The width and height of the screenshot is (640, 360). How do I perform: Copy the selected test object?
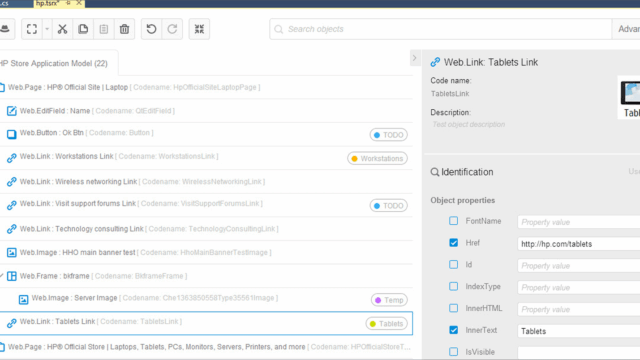83,29
